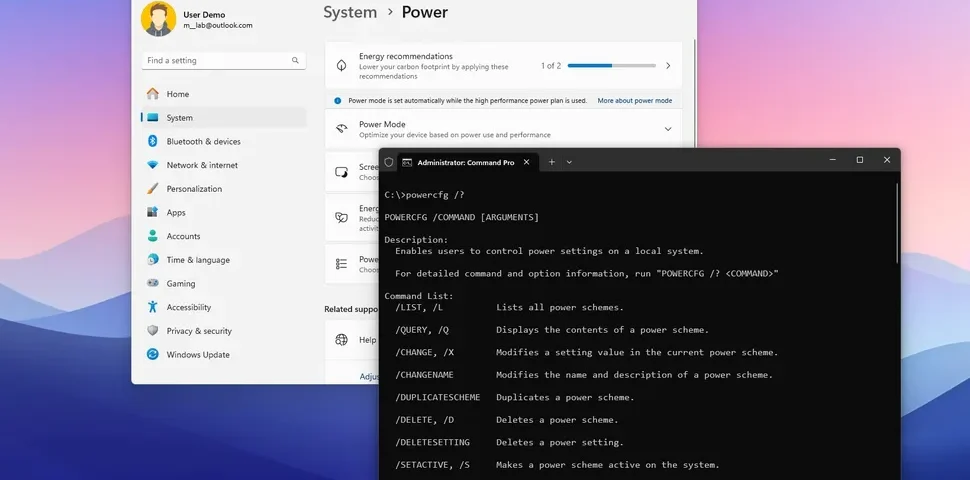
Task: Click '/DELETE, /D' command entry
Action: pos(426,419)
